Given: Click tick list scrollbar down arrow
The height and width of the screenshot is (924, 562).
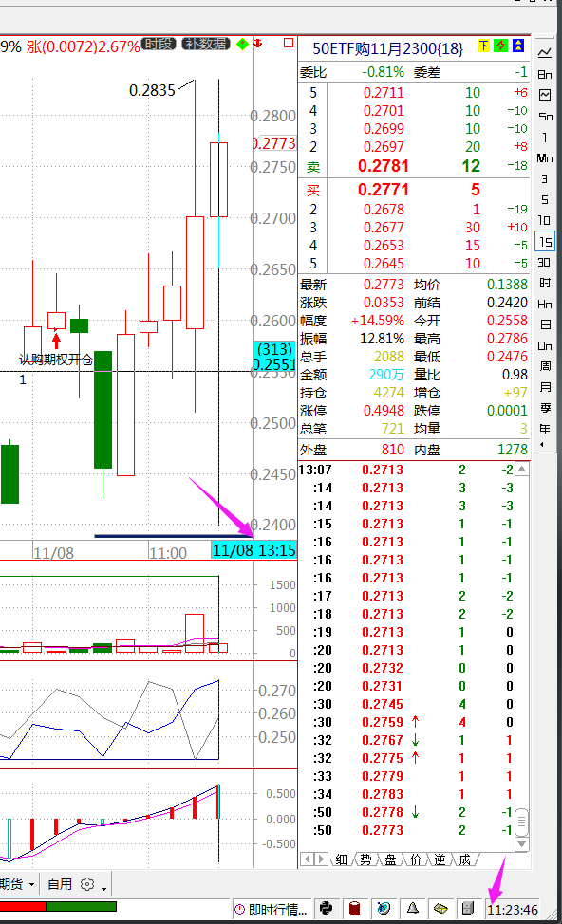Looking at the screenshot, I should pos(522,844).
